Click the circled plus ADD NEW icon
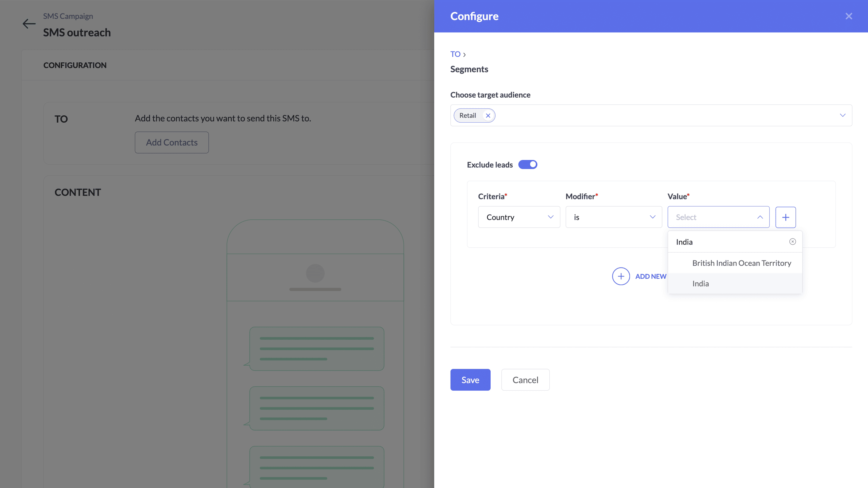Image resolution: width=868 pixels, height=488 pixels. tap(621, 276)
